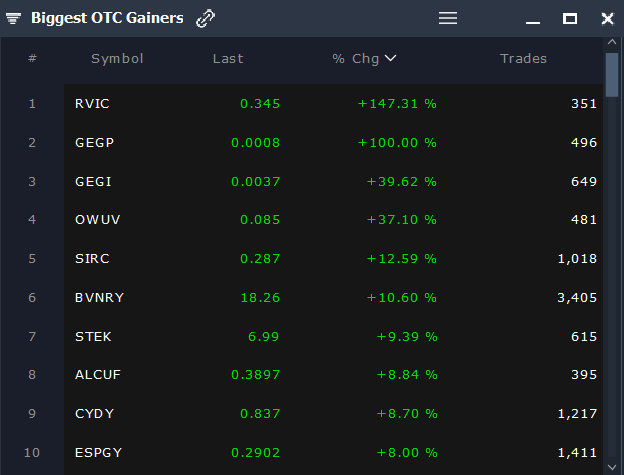Screen dimensions: 624x475
Task: Sort by the Symbol column header
Action: tap(117, 58)
